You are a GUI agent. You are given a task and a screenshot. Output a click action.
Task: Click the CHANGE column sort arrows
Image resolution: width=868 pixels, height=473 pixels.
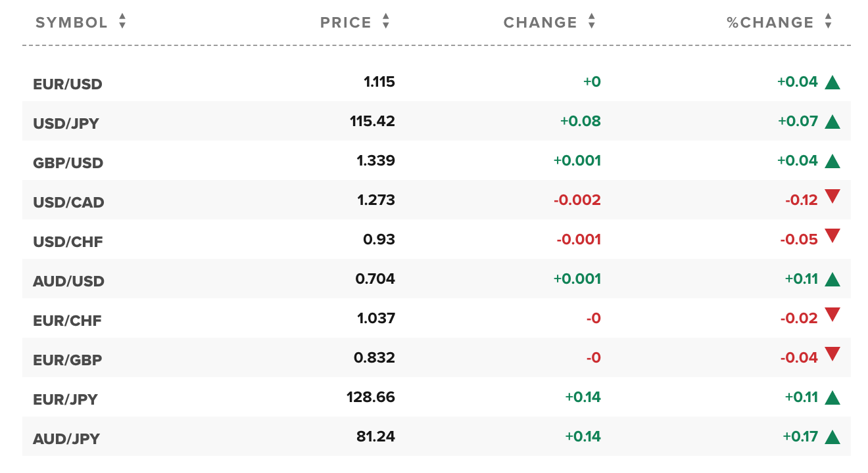click(592, 22)
